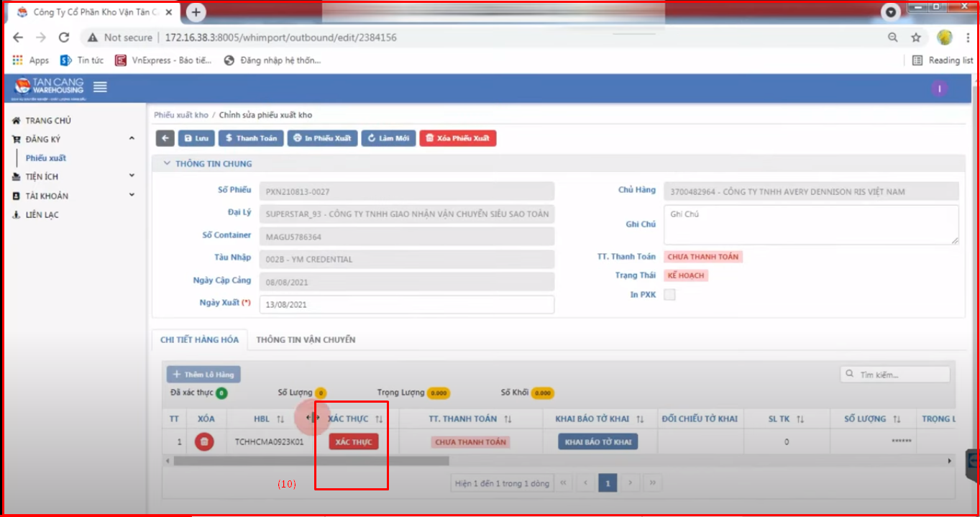Screen dimensions: 980x517
Task: Click the purple user avatar icon
Action: pos(939,88)
